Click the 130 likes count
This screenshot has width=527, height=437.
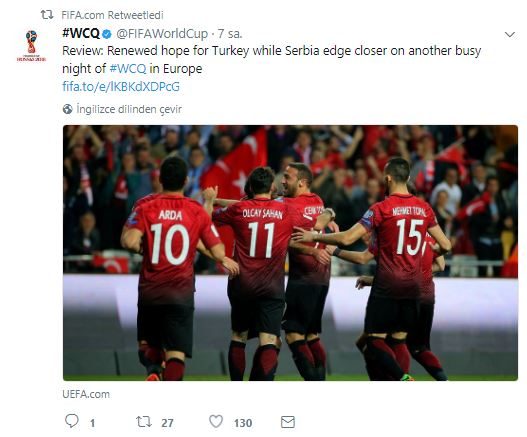coord(243,423)
